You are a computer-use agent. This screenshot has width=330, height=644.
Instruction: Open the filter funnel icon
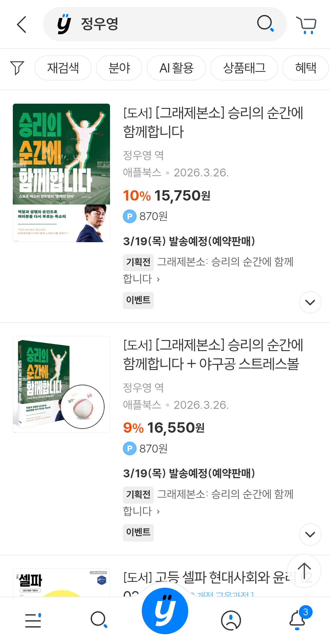[x=17, y=68]
